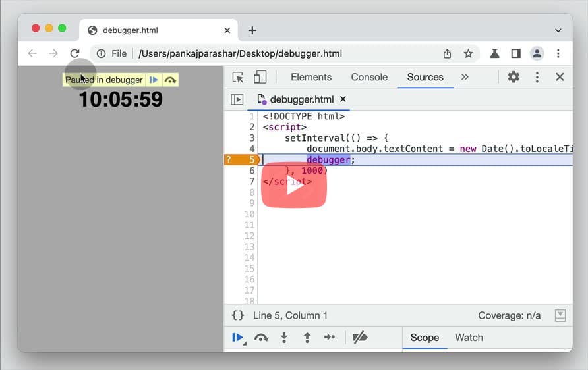This screenshot has height=370, width=588.
Task: Close the debugger.html source file tab
Action: click(x=343, y=99)
